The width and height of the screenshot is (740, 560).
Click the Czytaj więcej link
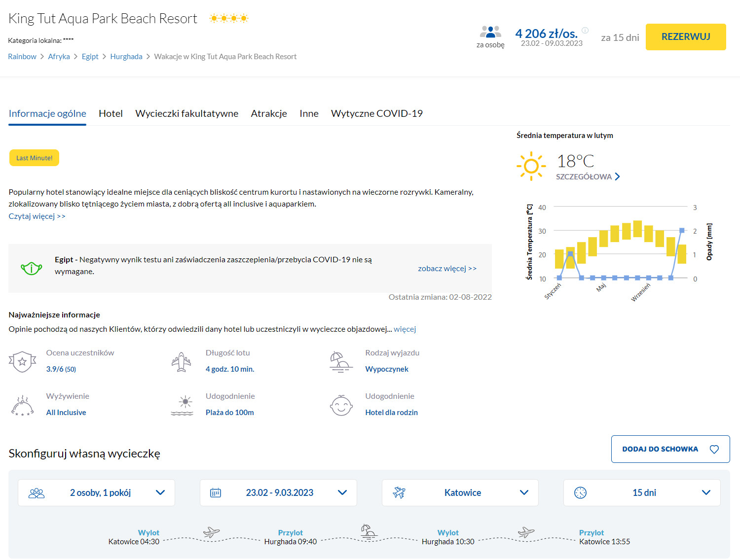[37, 216]
